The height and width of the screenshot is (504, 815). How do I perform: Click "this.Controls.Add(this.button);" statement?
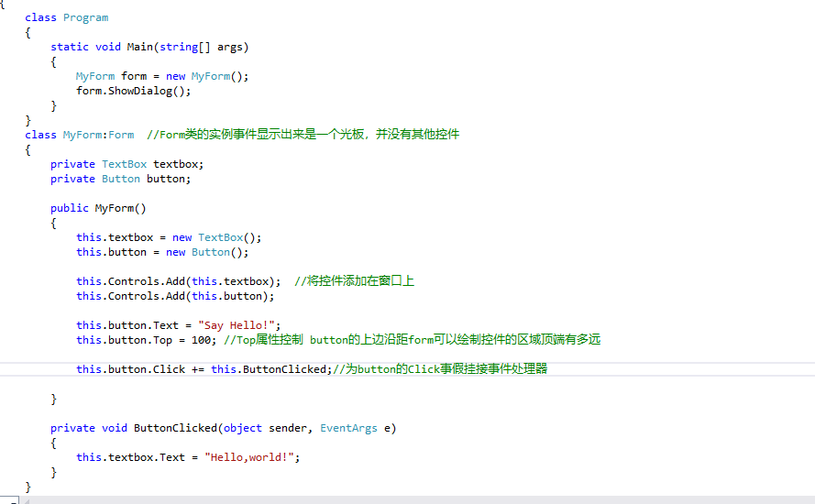[x=175, y=296]
